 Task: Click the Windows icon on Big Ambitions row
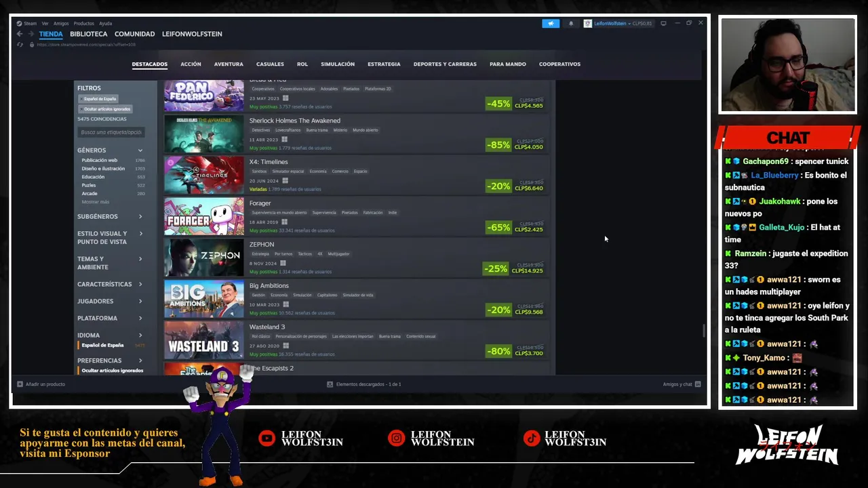tap(285, 305)
